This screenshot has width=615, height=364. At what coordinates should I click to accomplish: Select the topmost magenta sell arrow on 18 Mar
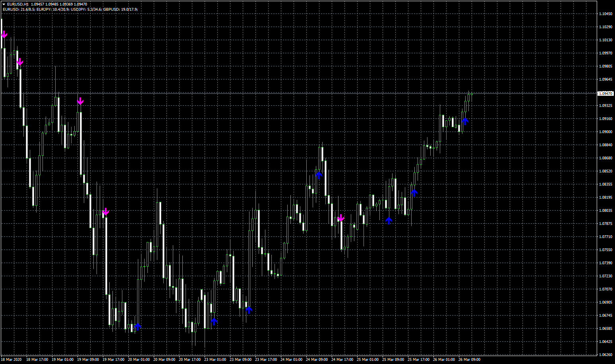point(4,34)
